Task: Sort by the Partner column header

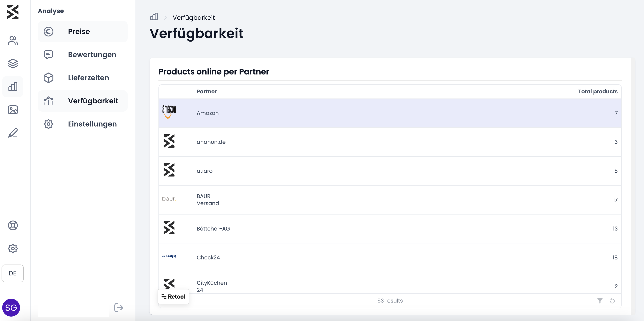Action: (x=207, y=91)
